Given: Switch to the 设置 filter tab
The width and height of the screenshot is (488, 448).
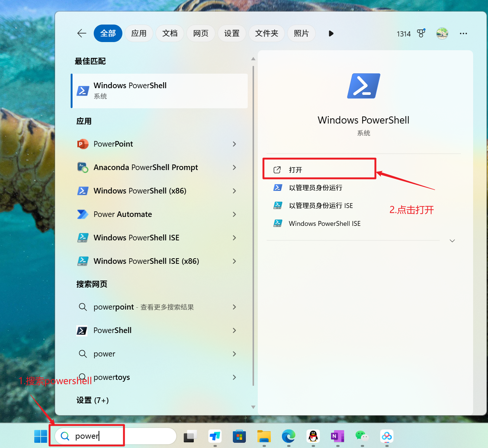Looking at the screenshot, I should click(x=232, y=33).
